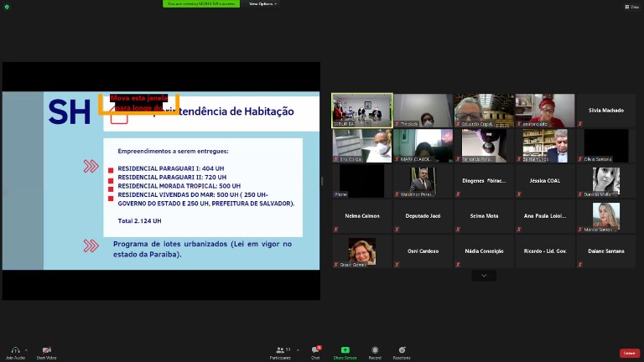Toggle Start Video camera button
The image size is (644, 362).
46,350
